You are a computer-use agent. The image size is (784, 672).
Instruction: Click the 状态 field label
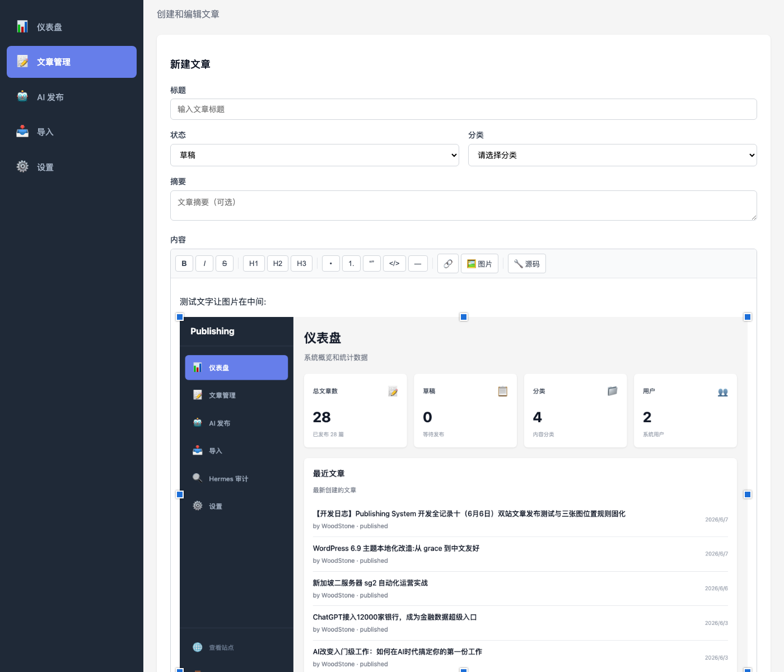coord(178,135)
